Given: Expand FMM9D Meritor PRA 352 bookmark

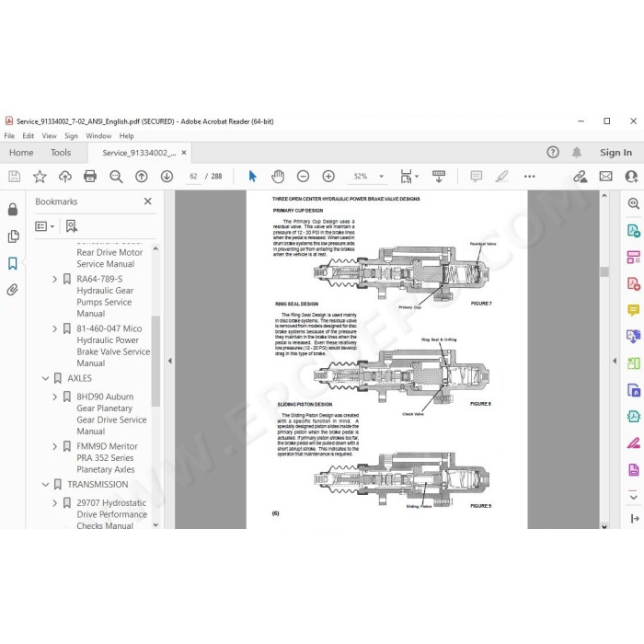Looking at the screenshot, I should point(54,446).
